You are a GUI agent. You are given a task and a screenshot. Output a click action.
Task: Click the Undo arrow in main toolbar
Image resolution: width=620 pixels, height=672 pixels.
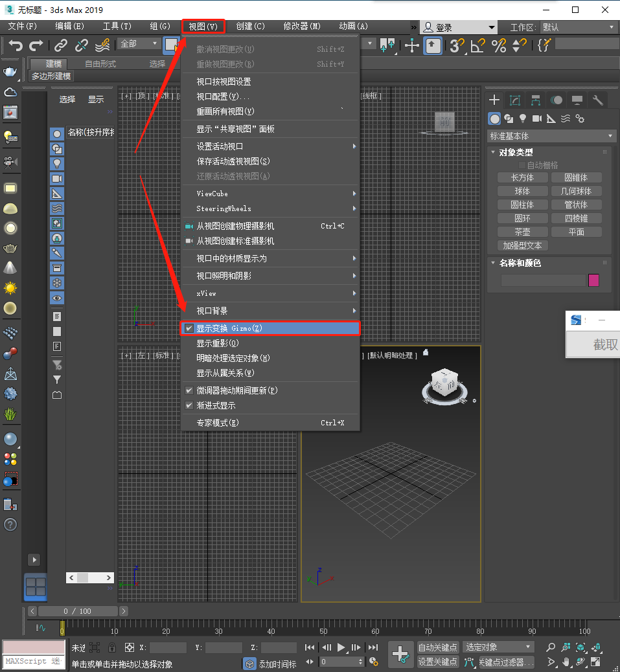point(15,45)
